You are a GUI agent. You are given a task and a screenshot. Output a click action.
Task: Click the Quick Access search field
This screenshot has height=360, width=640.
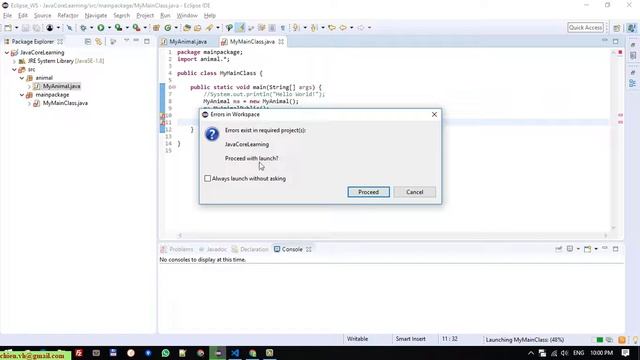[585, 27]
